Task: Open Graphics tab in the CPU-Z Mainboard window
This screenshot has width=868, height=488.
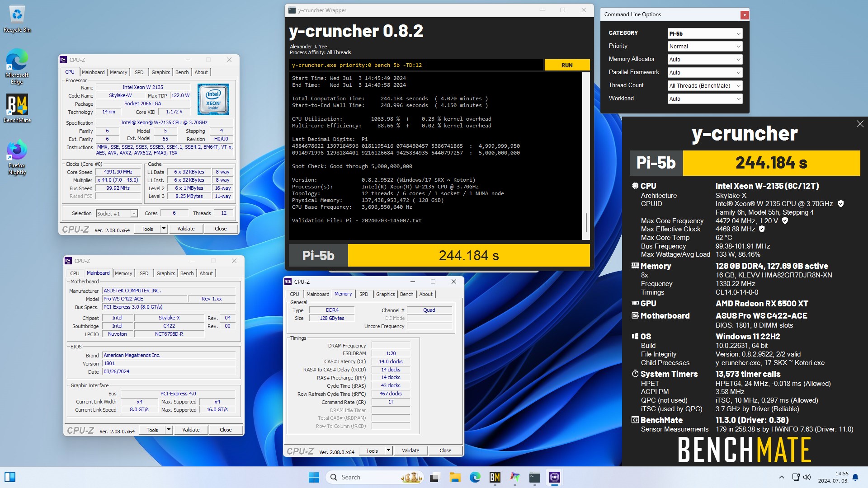Action: (166, 273)
